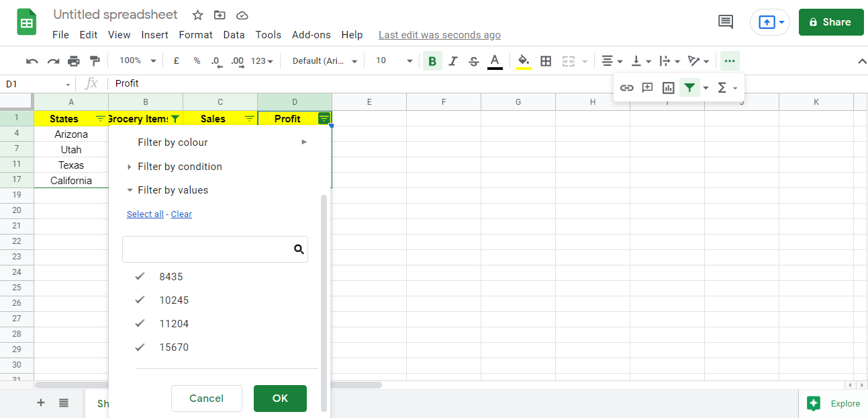Decrease decimal places icon

216,61
